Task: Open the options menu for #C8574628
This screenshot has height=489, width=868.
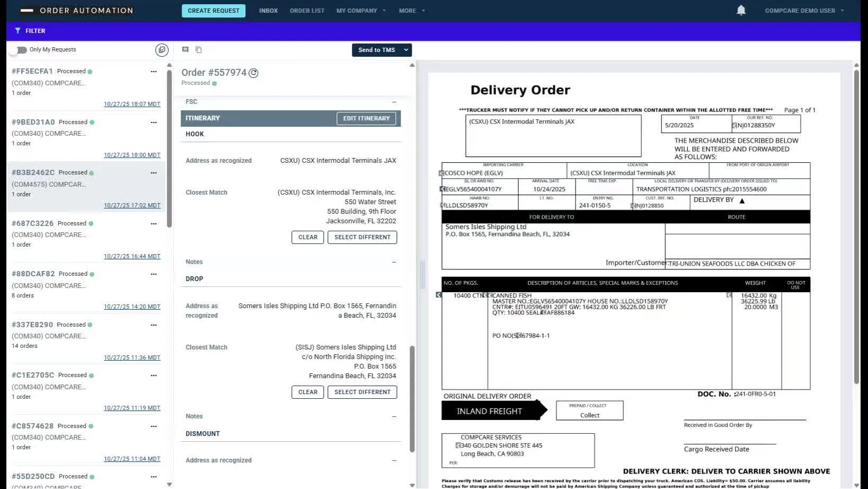Action: click(x=154, y=426)
